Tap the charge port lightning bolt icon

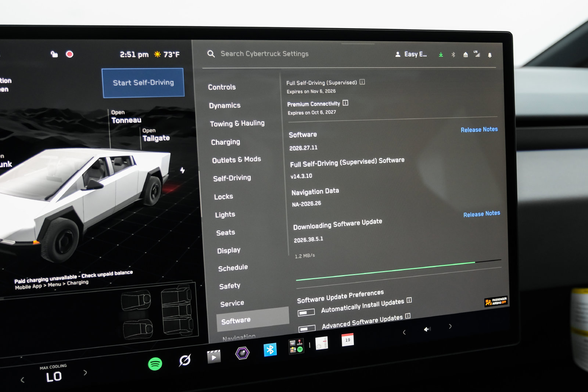pos(182,170)
